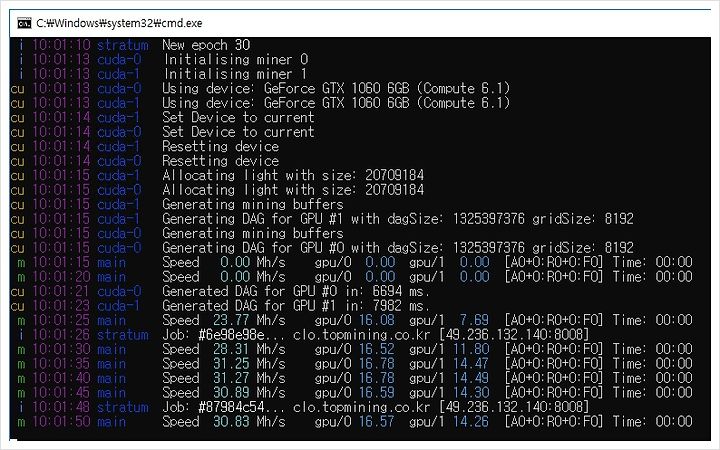
Task: Click 'Set Device to current' for cuda-0
Action: [238, 132]
